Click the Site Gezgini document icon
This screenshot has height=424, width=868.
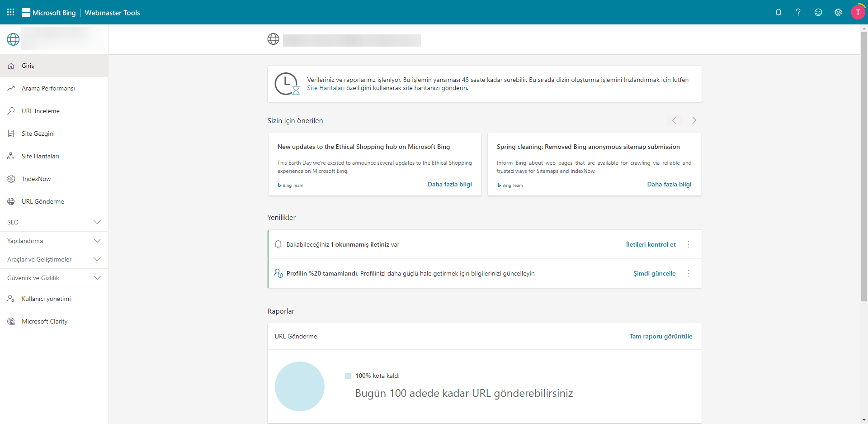tap(11, 133)
